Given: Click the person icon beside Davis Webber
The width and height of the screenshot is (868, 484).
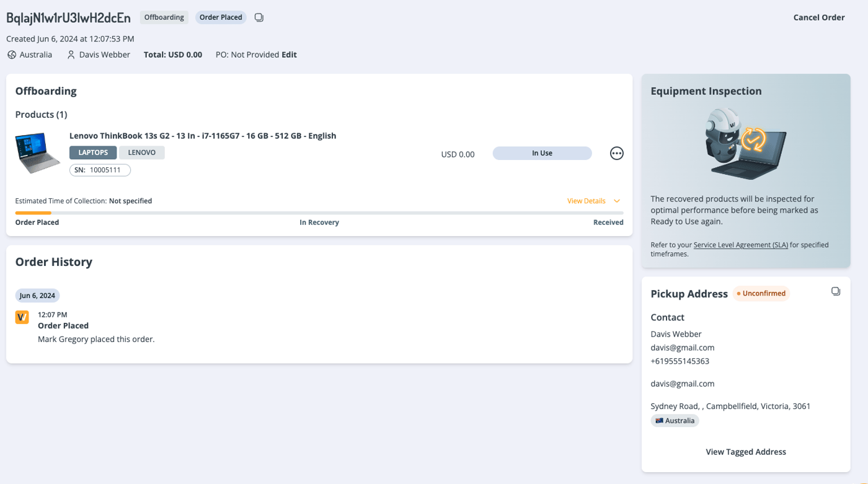Looking at the screenshot, I should click(71, 55).
